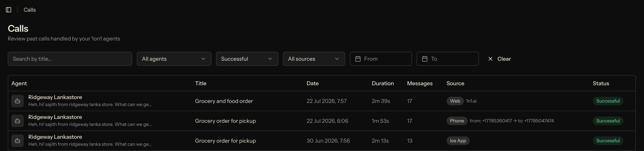The height and width of the screenshot is (151, 644).
Task: Click the Duration column header
Action: coord(383,83)
